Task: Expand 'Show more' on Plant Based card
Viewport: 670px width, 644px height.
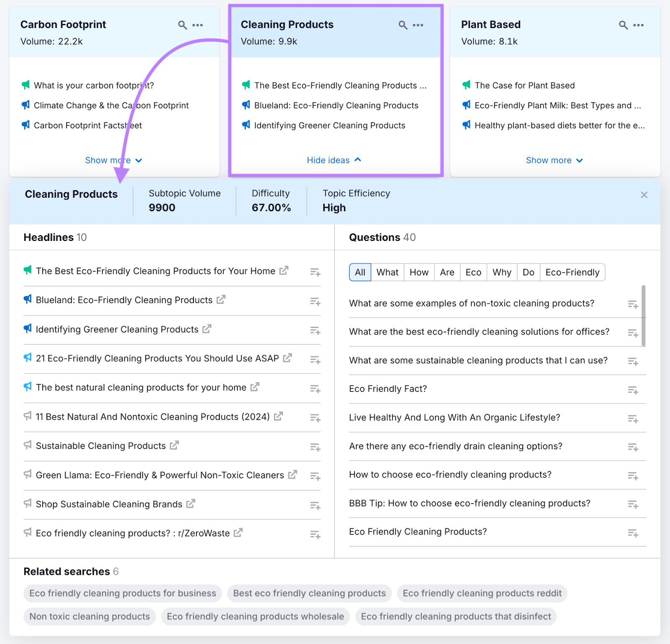Action: pos(554,160)
